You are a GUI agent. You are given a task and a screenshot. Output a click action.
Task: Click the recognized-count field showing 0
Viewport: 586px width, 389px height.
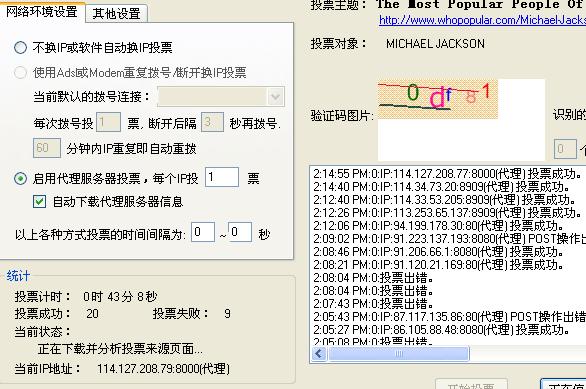point(565,149)
